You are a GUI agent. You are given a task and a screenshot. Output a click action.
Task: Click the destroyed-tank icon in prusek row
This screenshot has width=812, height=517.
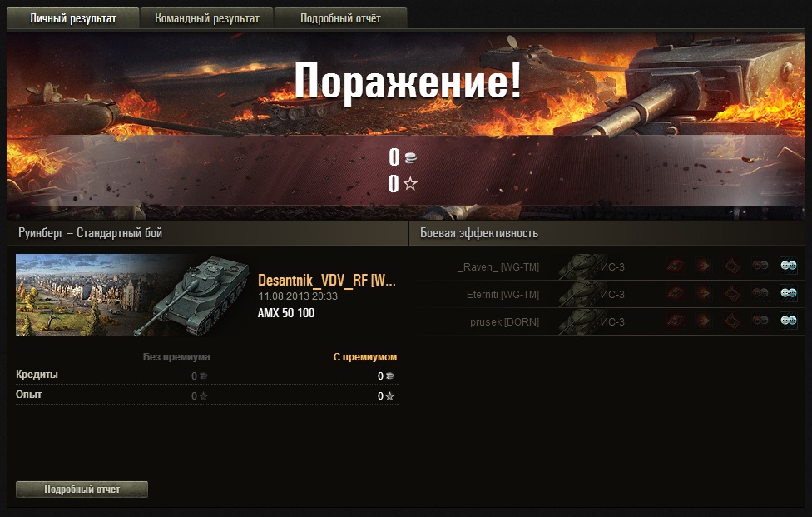[676, 321]
